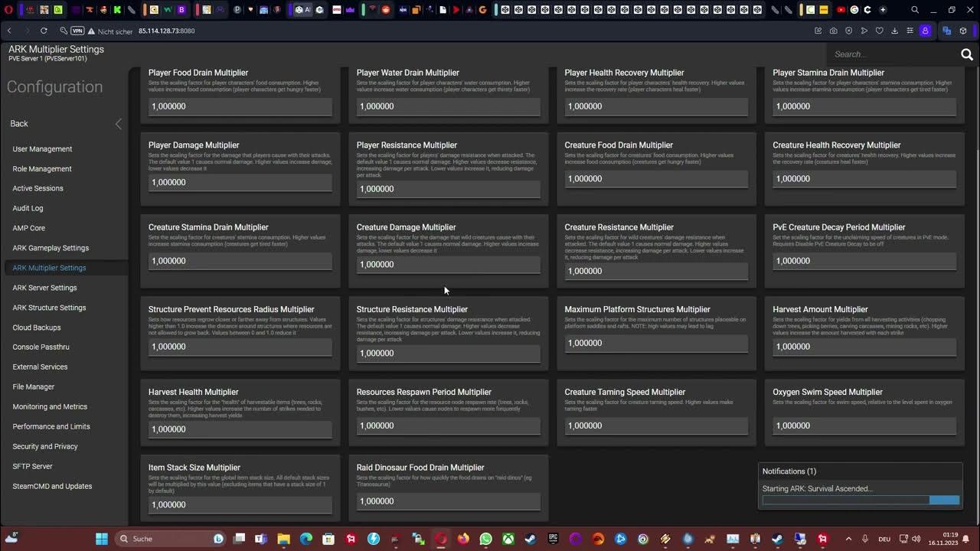
Task: Click the address bar URL 85.114.128.73:8080
Action: click(x=166, y=31)
